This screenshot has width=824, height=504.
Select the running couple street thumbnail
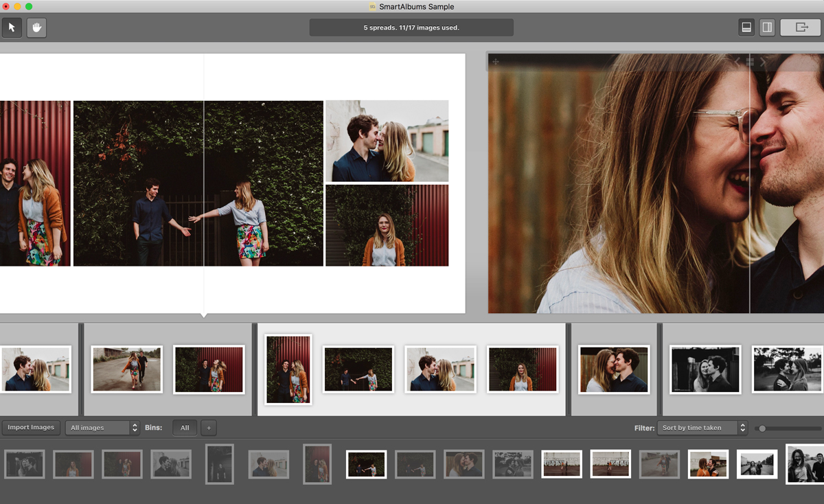tap(127, 369)
